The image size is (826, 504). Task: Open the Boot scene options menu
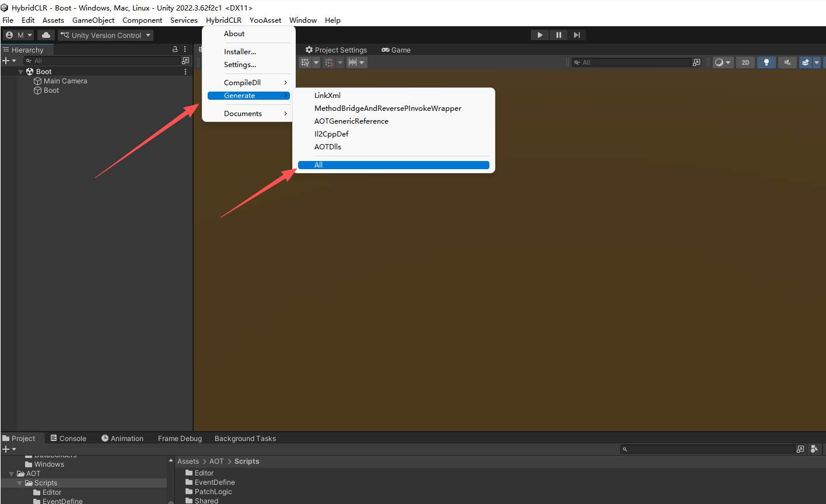click(x=185, y=72)
